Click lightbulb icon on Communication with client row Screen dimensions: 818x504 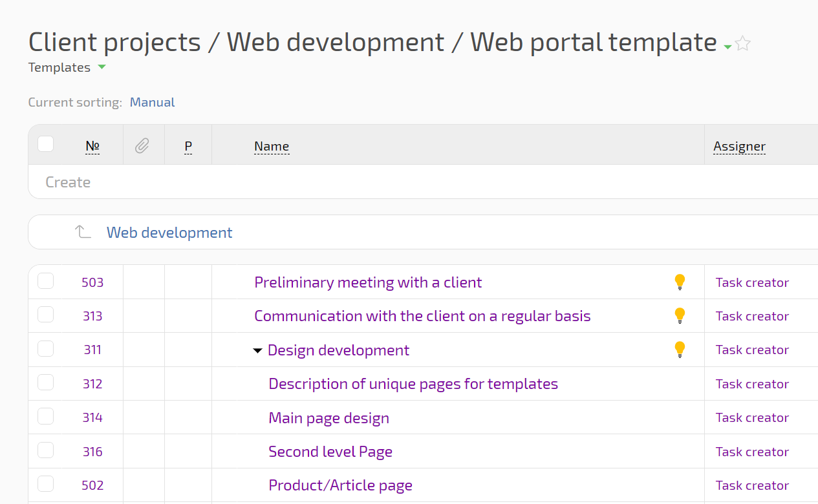coord(679,315)
